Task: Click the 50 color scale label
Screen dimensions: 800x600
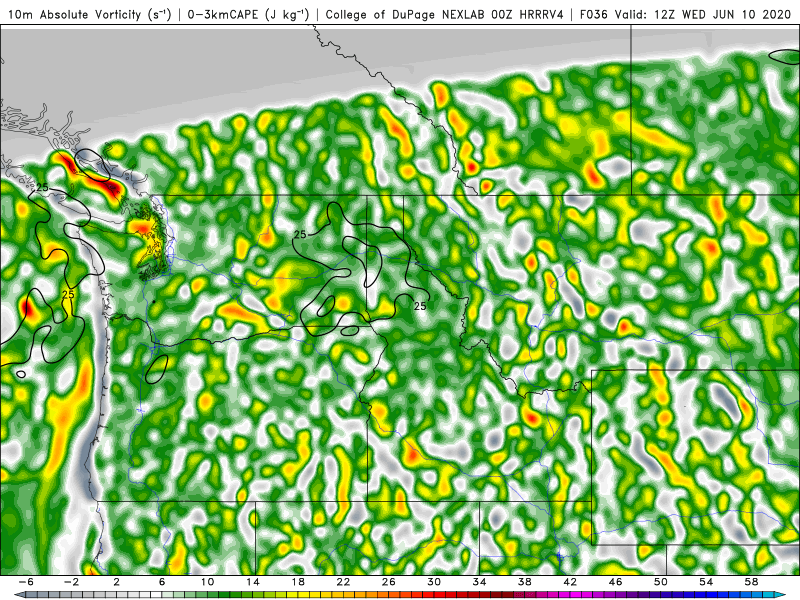Action: [x=661, y=582]
